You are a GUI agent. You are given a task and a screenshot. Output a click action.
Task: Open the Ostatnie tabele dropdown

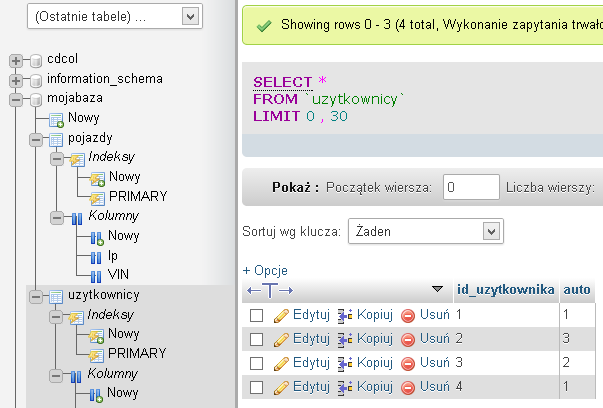(x=116, y=16)
